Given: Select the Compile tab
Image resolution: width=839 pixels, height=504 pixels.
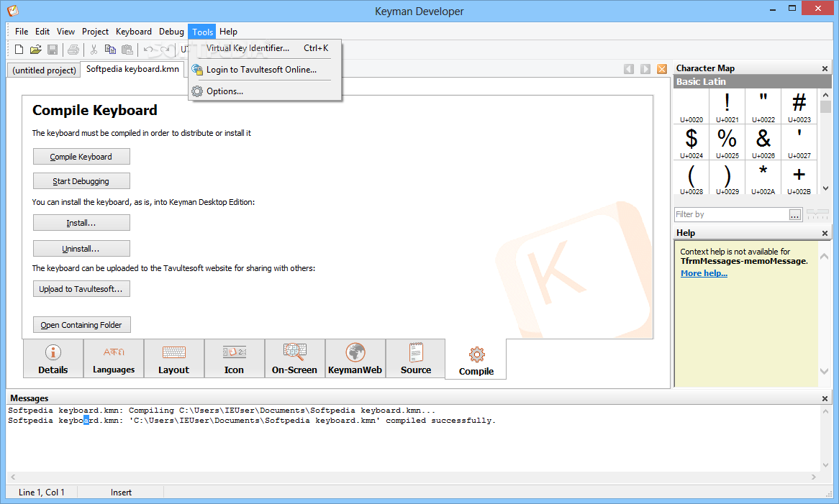Looking at the screenshot, I should (x=476, y=360).
